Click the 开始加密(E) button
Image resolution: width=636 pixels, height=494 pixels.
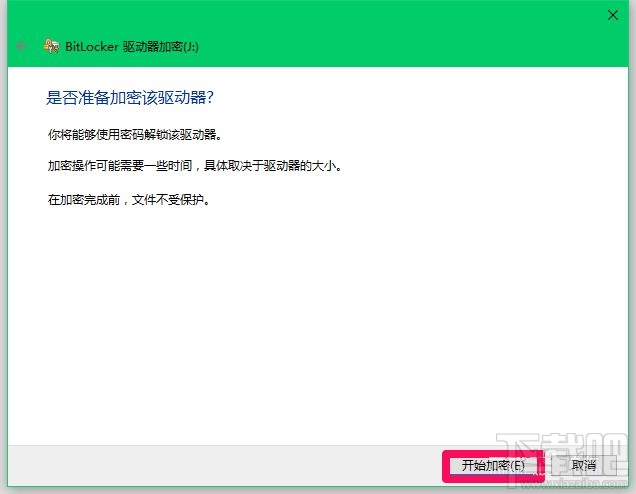[493, 466]
